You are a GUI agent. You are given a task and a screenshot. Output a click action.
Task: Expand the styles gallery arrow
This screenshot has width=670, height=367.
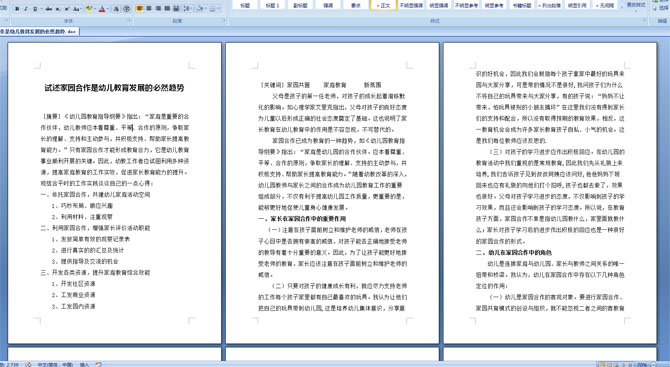click(x=621, y=8)
